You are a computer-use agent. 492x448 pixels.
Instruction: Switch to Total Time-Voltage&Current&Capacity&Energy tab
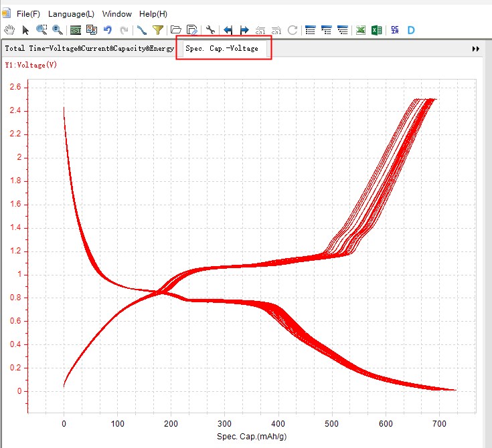tap(89, 49)
